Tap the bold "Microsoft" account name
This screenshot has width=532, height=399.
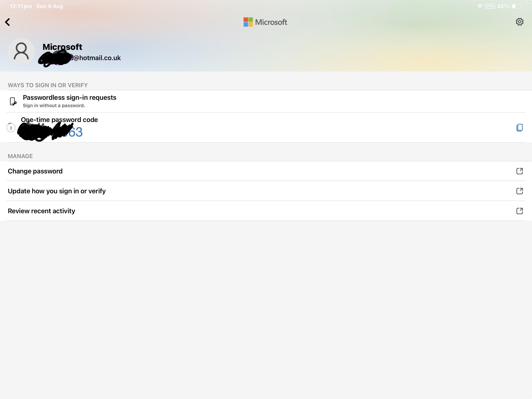tap(62, 47)
